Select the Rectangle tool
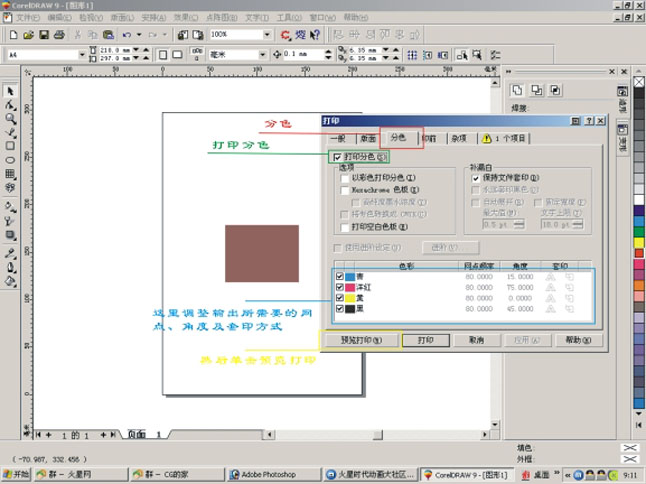Screen dimensions: 646x484 pyautogui.click(x=10, y=146)
